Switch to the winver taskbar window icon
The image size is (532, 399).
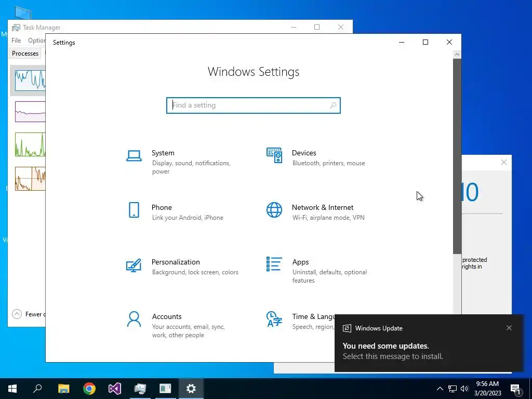point(166,389)
